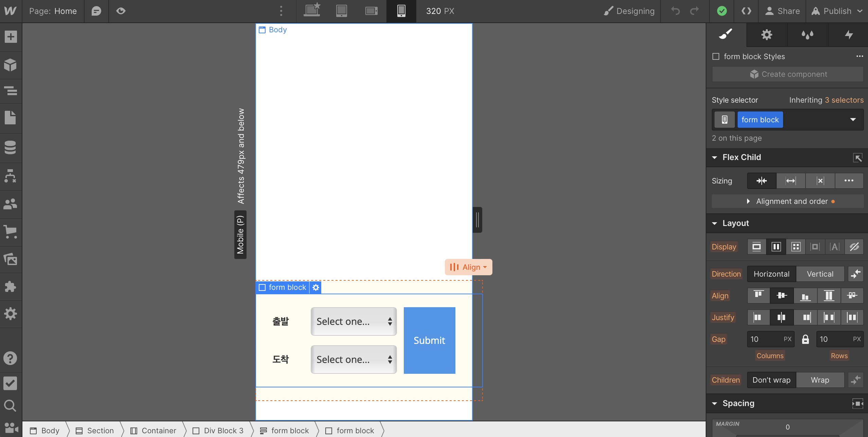Image resolution: width=868 pixels, height=437 pixels.
Task: Switch to Element Settings tab
Action: tap(766, 35)
